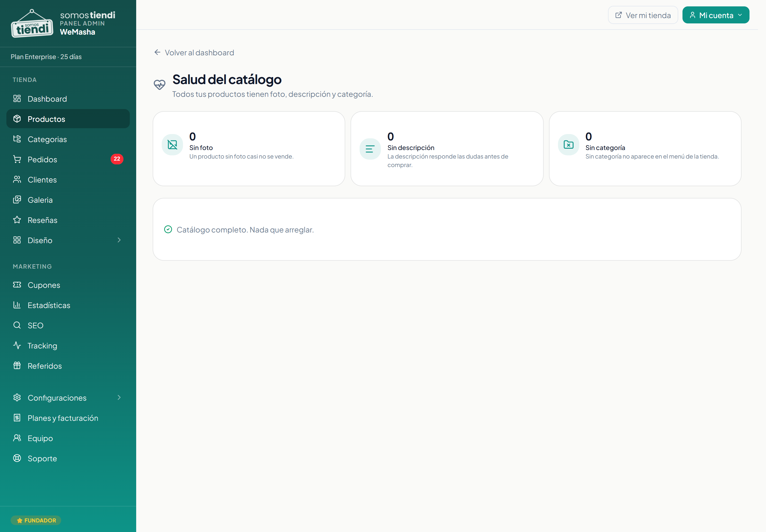766x532 pixels.
Task: Click the Estadísticas bar chart icon
Action: pos(17,305)
